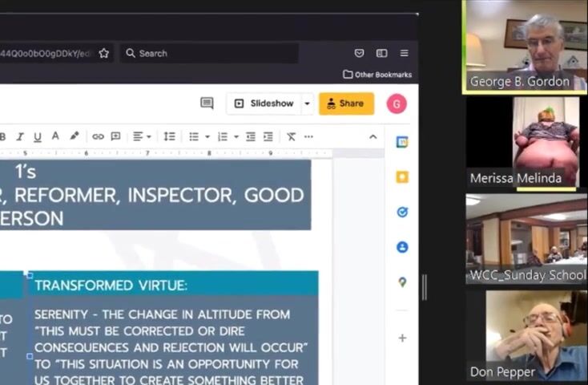
Task: Insert a link using the link icon
Action: pyautogui.click(x=98, y=137)
